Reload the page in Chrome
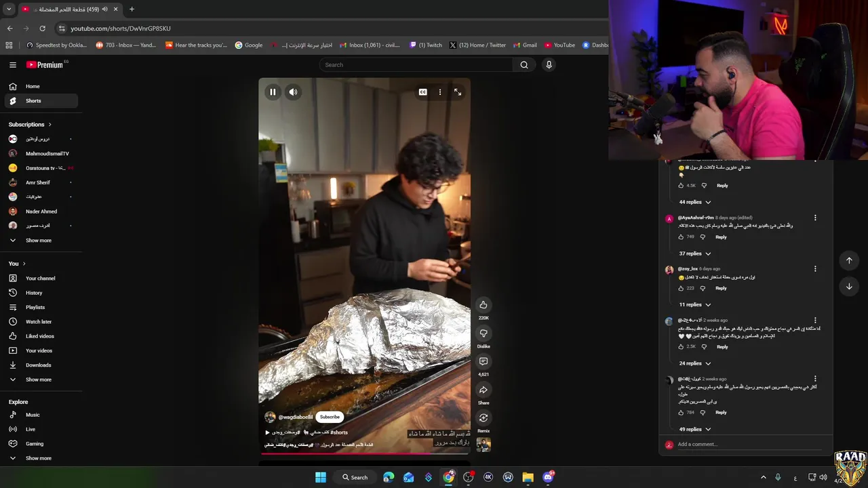Screen dimensions: 868x488 click(x=42, y=28)
